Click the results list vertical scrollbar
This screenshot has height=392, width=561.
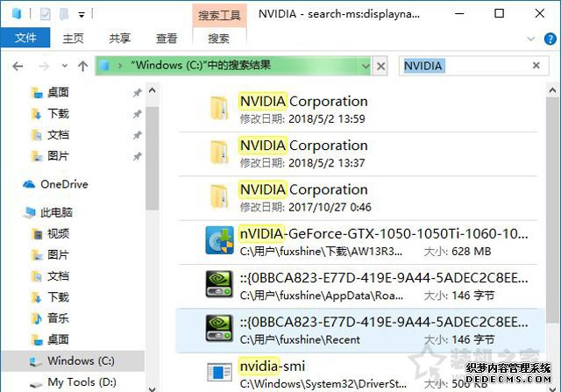[552, 211]
